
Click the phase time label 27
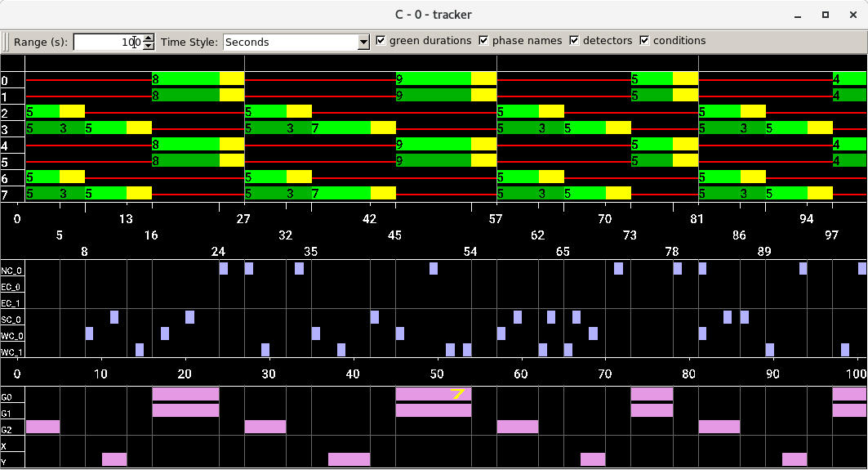pos(243,219)
